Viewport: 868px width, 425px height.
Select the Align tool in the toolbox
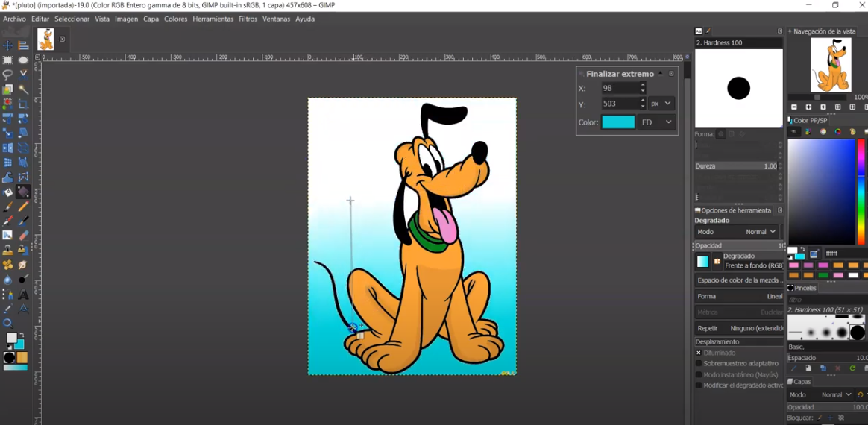[x=23, y=45]
